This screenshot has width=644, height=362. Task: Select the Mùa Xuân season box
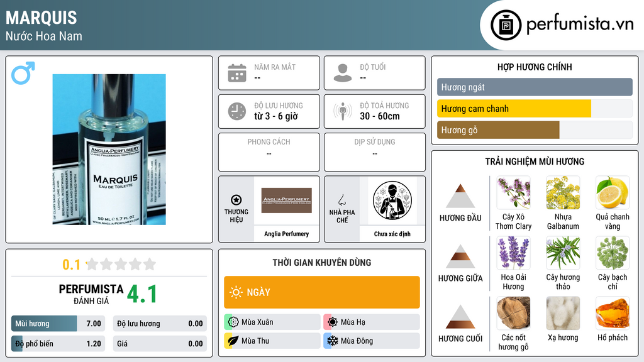[x=272, y=322]
